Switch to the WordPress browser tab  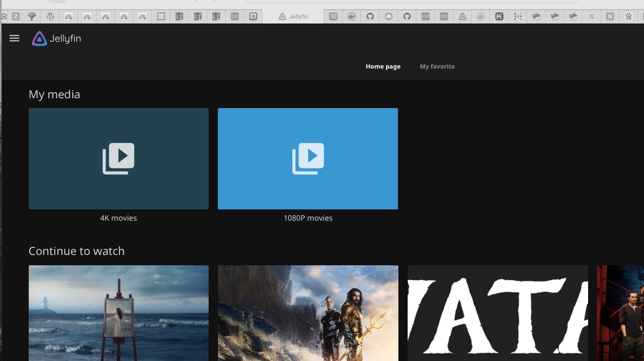[x=50, y=16]
